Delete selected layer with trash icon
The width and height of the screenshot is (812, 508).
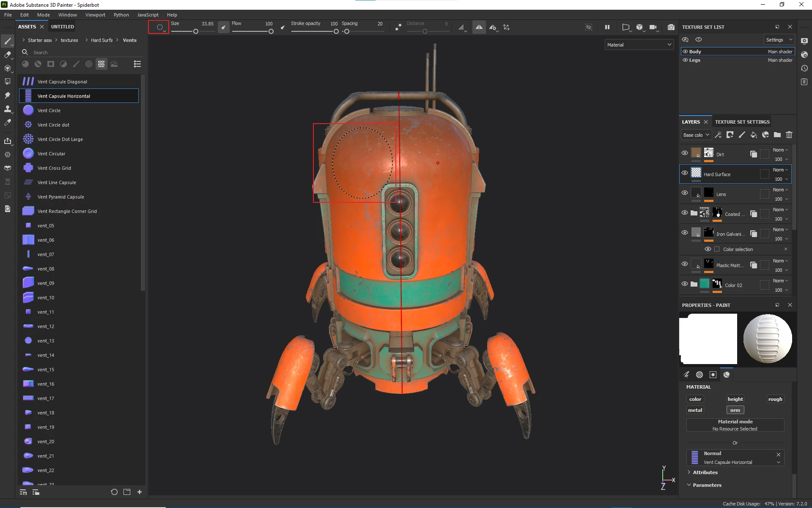pos(789,135)
